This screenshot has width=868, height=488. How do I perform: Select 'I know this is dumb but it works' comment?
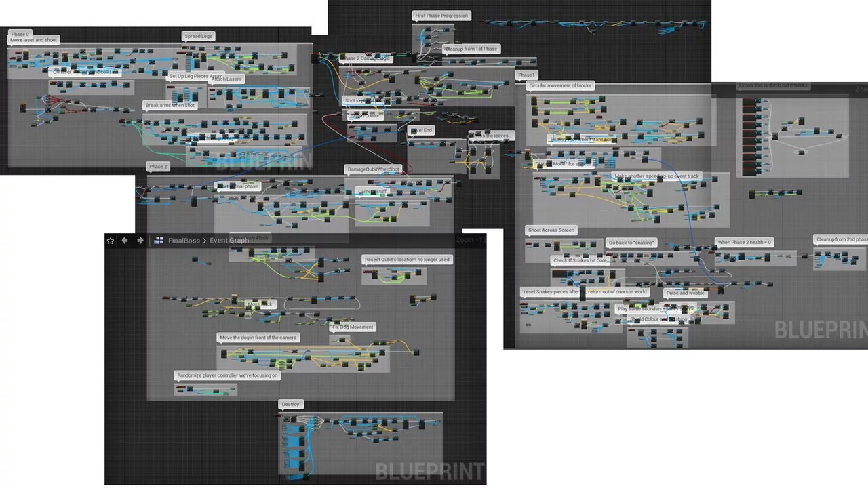coord(774,85)
